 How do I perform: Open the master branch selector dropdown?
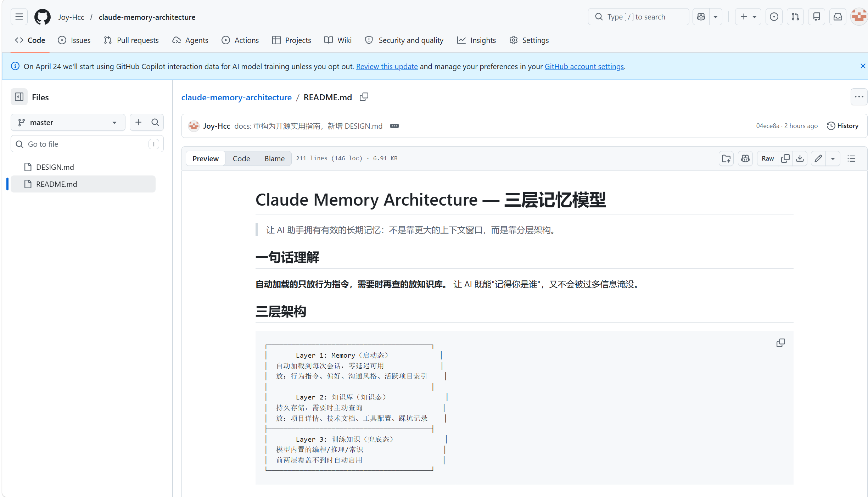68,122
